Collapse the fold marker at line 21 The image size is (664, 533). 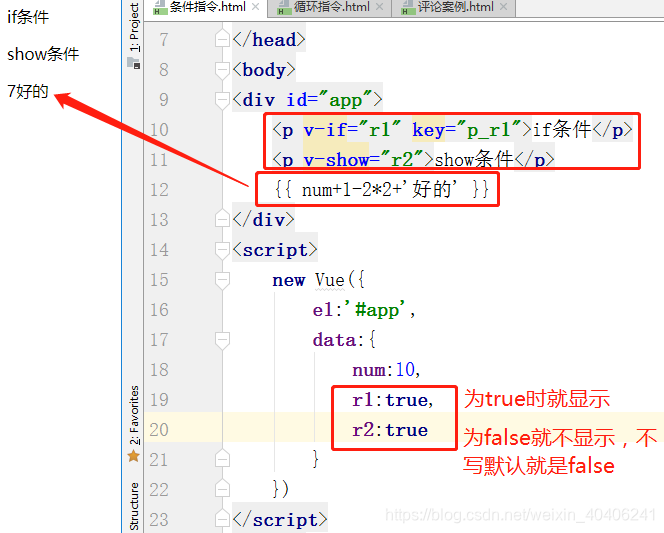[x=222, y=459]
